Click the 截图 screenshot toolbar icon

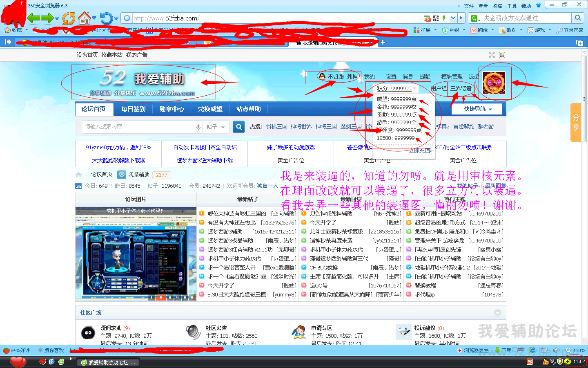508,30
